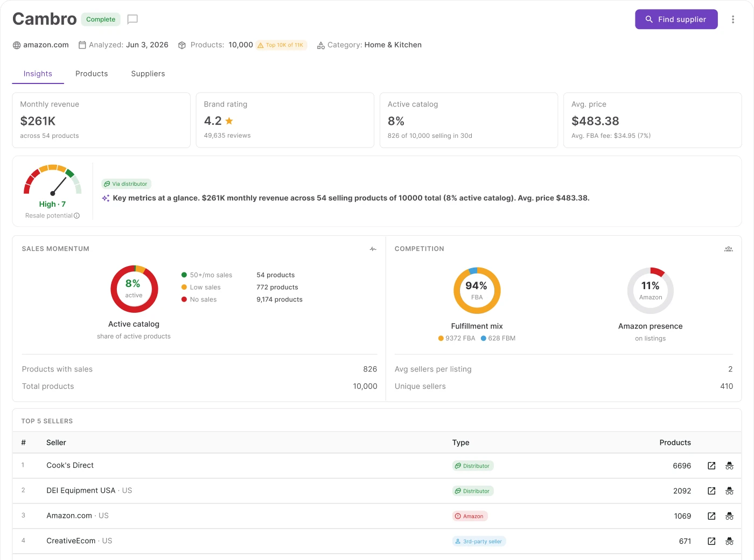
Task: Open the Amazon.com seller row
Action: coord(377,516)
